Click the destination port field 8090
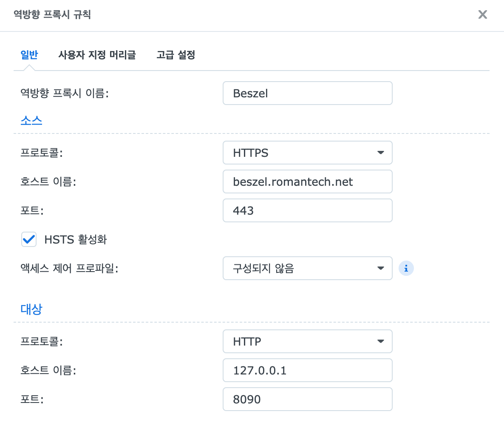This screenshot has height=431, width=504. [x=307, y=399]
